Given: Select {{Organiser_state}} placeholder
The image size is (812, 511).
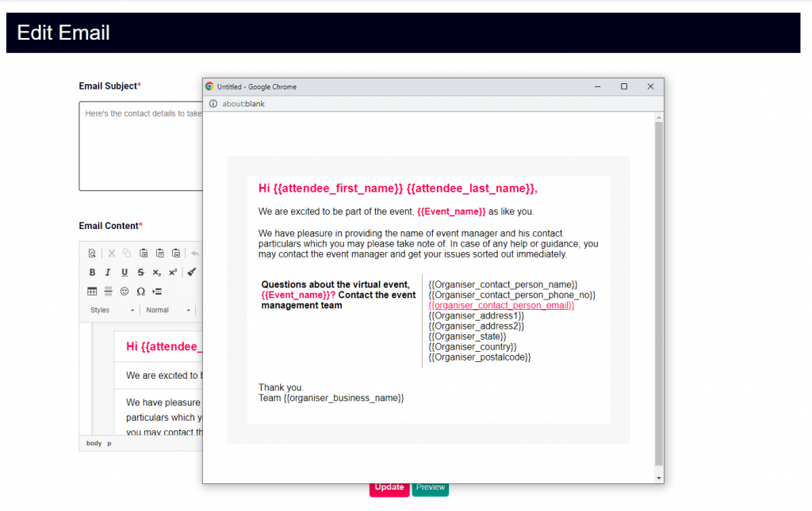Looking at the screenshot, I should 467,336.
